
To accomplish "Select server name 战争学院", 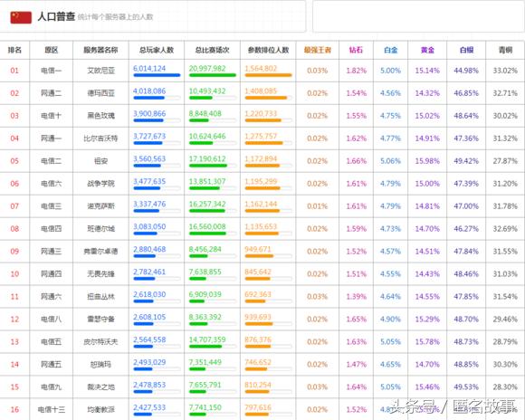I will [x=100, y=184].
